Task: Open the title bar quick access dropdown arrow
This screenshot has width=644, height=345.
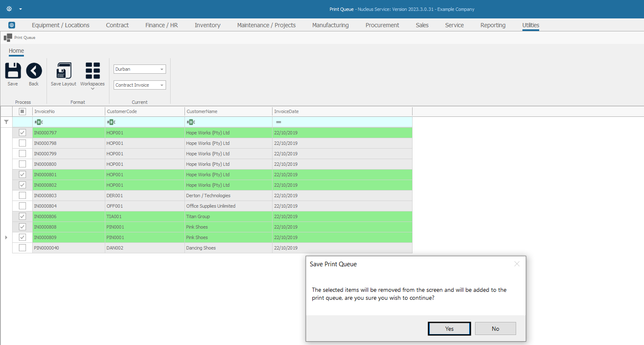Action: (x=21, y=9)
